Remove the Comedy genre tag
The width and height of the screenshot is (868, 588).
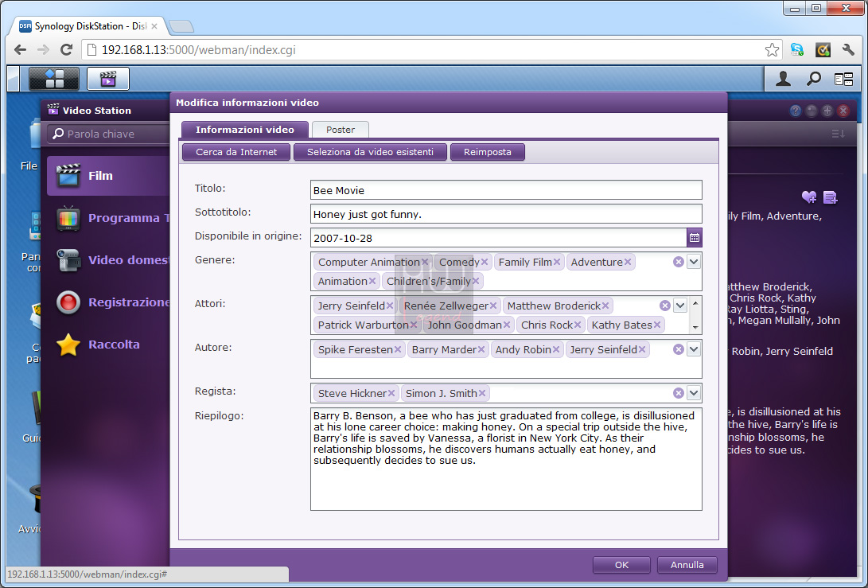(x=485, y=262)
